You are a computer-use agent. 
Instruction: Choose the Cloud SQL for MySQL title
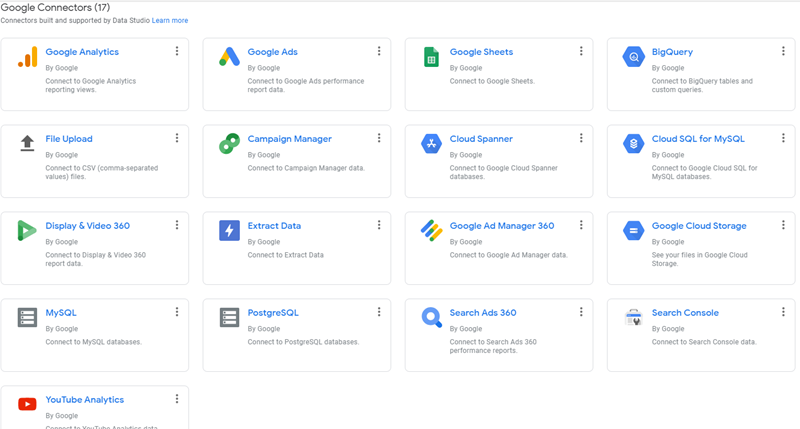[698, 139]
